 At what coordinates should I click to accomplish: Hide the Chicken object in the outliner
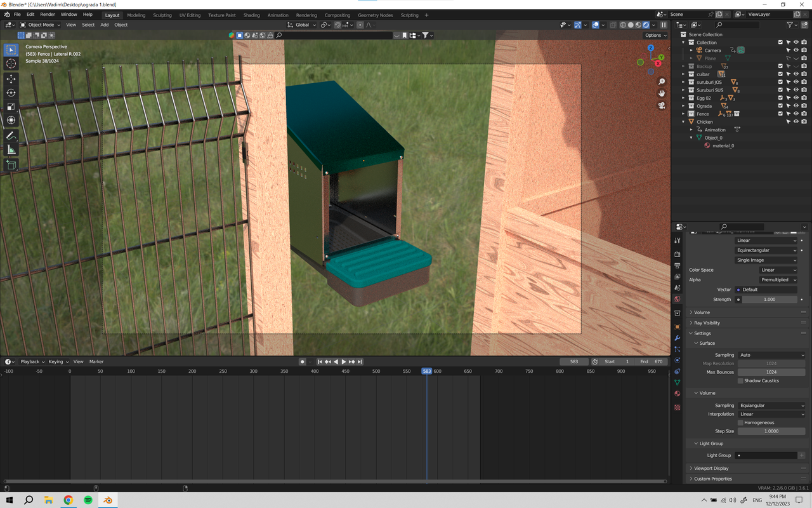coord(796,121)
